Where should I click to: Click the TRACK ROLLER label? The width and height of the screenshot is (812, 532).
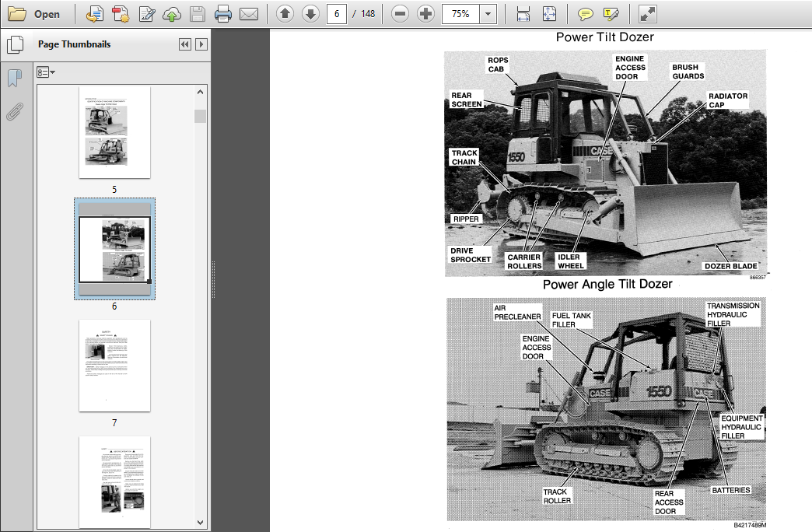pyautogui.click(x=557, y=496)
